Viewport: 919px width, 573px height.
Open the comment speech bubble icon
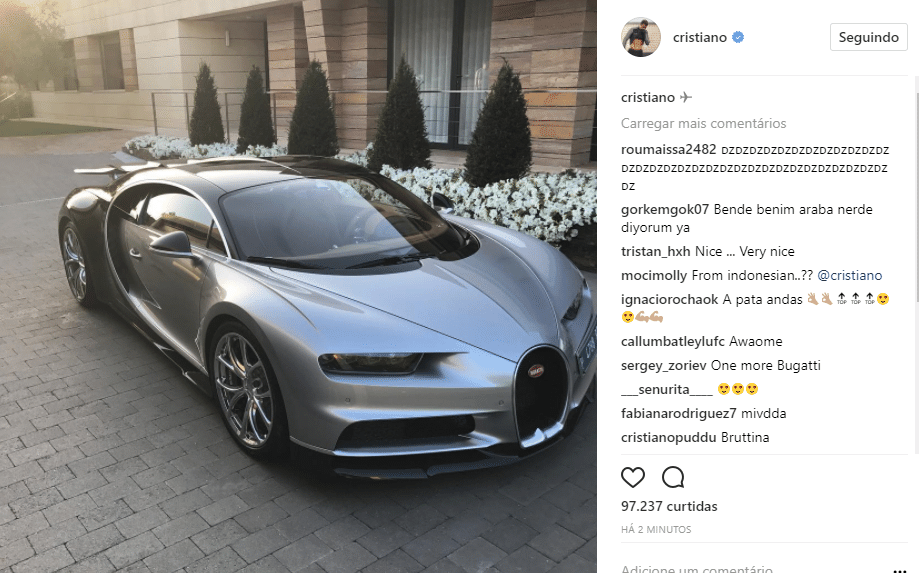click(673, 478)
